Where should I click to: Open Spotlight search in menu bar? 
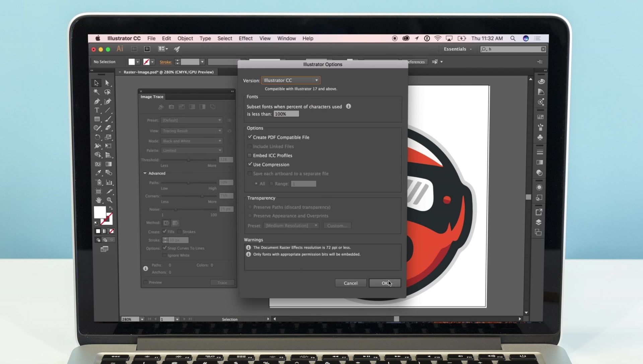pyautogui.click(x=513, y=38)
